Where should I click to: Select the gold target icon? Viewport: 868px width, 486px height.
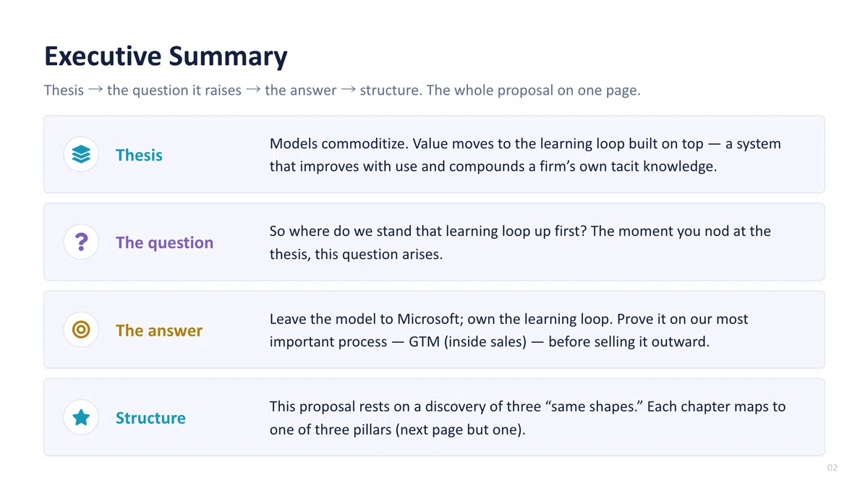pos(81,330)
